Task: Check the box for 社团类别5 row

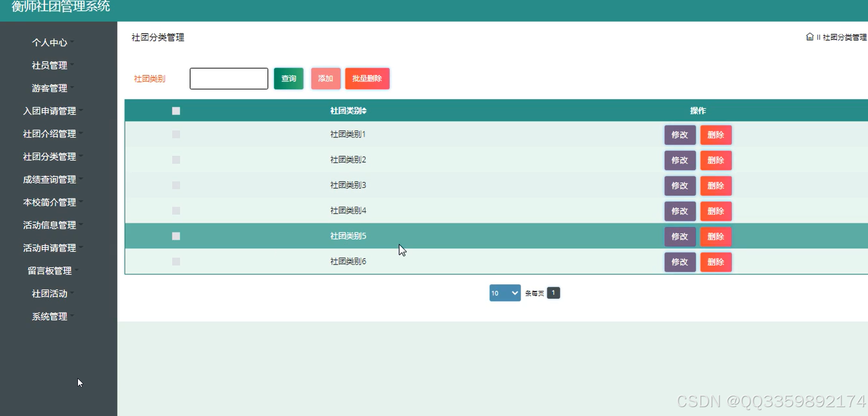Action: (x=176, y=236)
